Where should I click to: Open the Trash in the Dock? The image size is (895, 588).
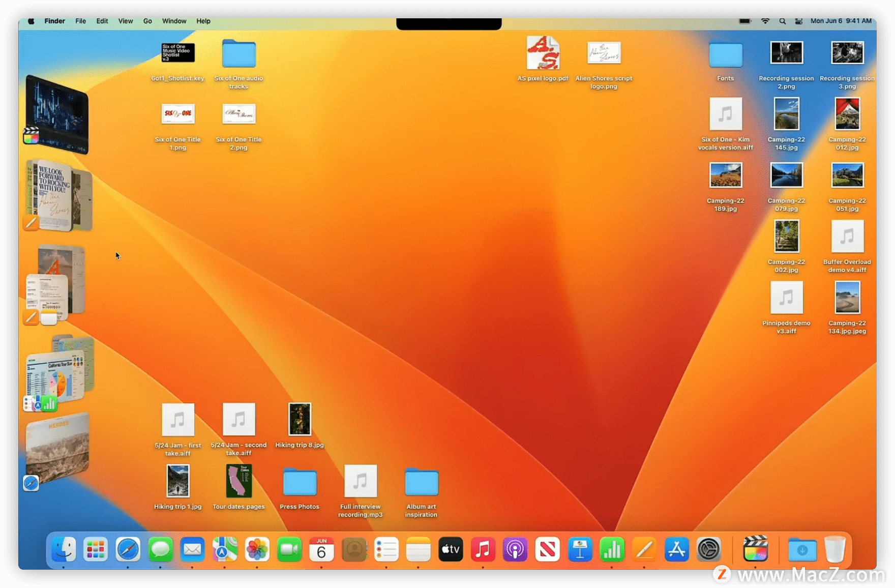click(835, 550)
